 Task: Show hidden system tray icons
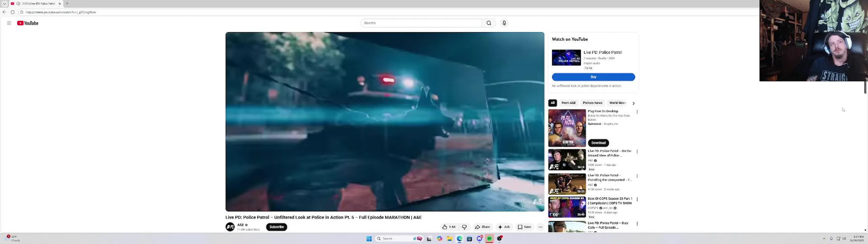coord(824,239)
